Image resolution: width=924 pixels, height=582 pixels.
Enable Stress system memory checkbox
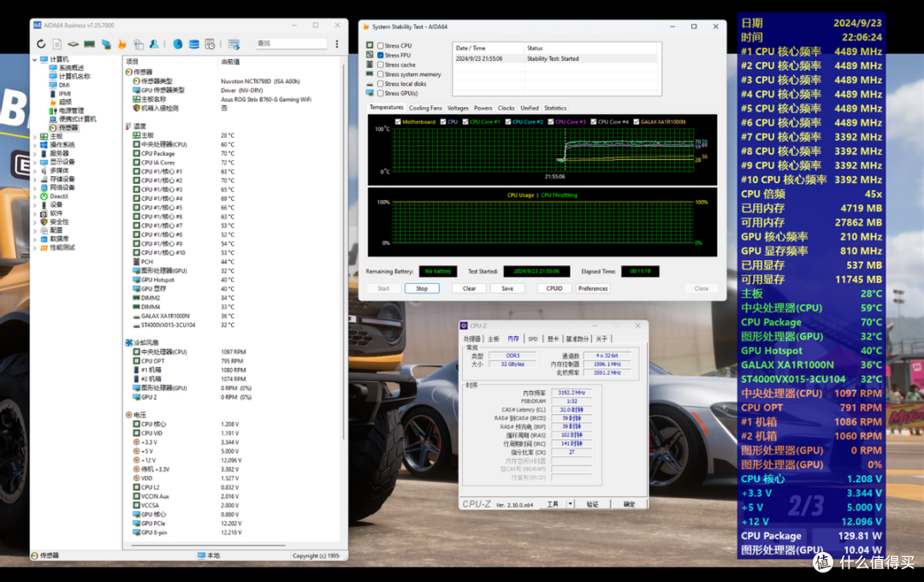pyautogui.click(x=380, y=74)
